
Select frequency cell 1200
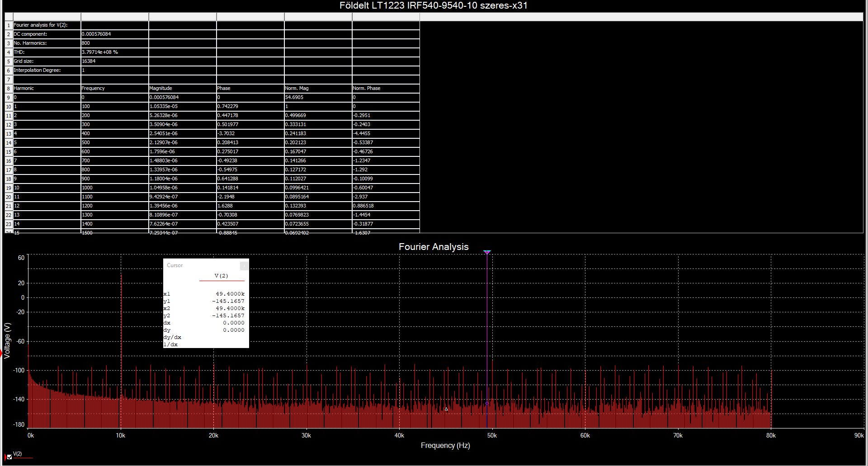(x=115, y=206)
